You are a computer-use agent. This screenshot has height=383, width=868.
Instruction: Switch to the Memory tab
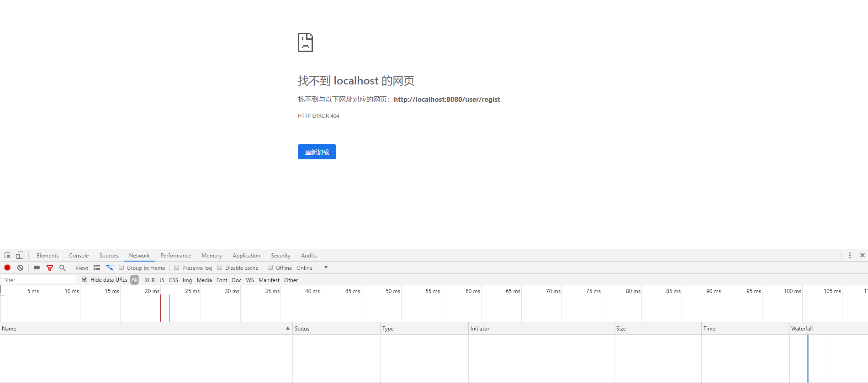(x=212, y=256)
